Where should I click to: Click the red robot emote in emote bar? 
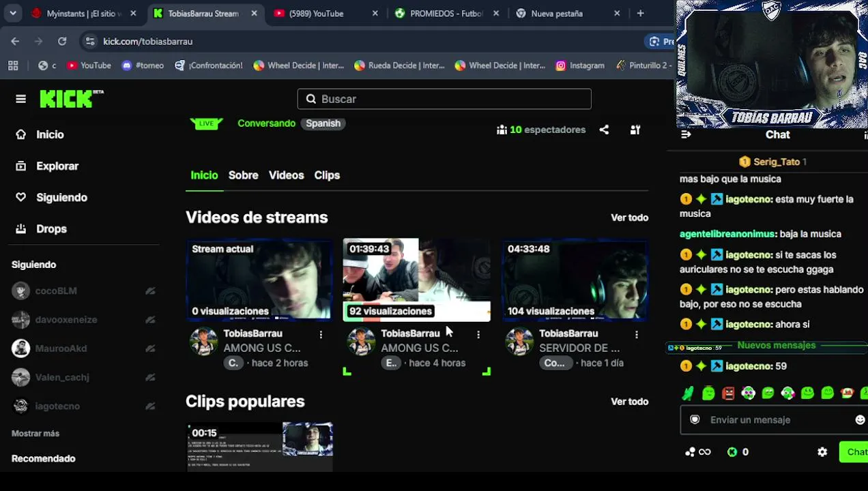tap(728, 393)
